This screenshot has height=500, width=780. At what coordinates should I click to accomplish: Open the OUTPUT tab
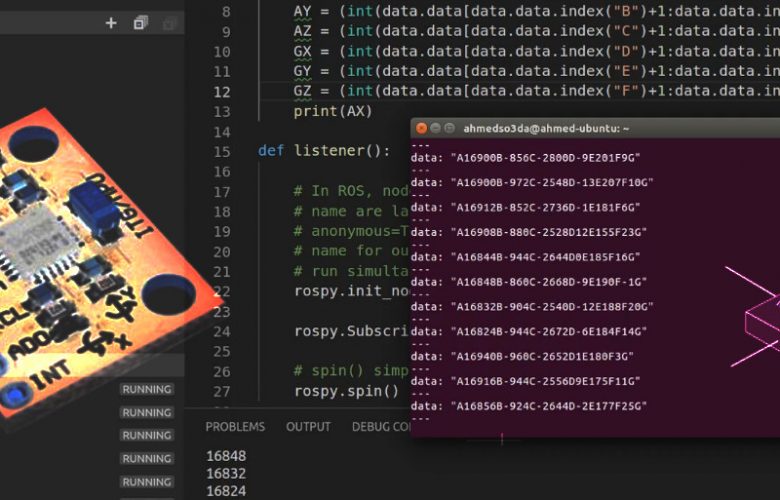point(308,427)
